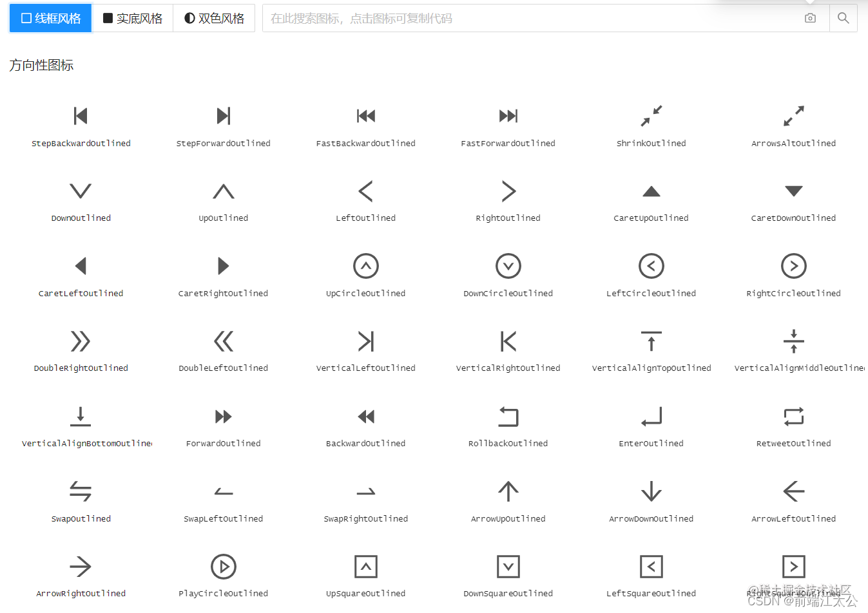The width and height of the screenshot is (868, 613).
Task: Click the camera icon in the search bar
Action: (x=810, y=18)
